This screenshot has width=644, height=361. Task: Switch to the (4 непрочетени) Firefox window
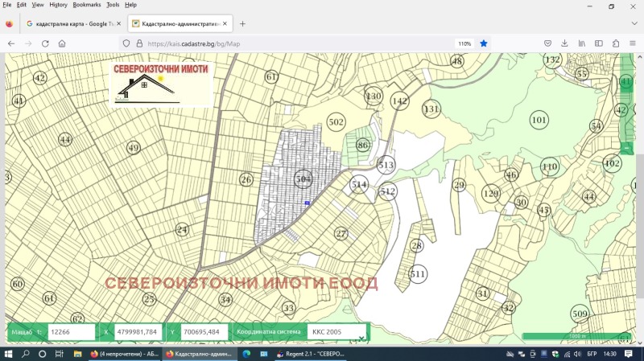pyautogui.click(x=125, y=354)
